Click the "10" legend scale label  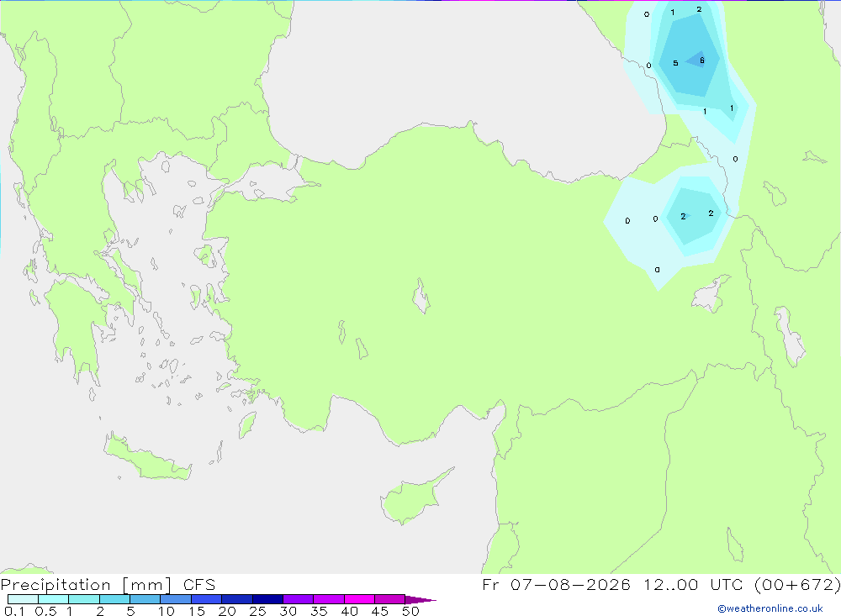point(167,611)
